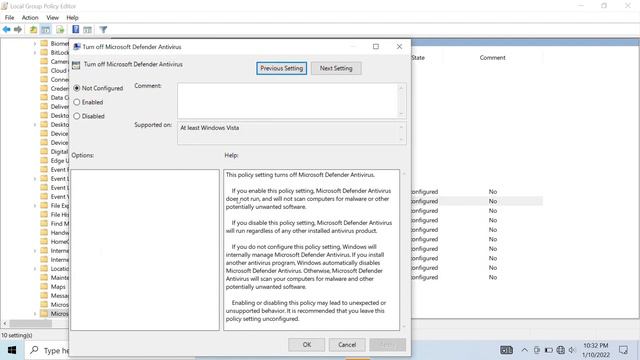The image size is (640, 360).
Task: Open the network globe tray icon
Action: pyautogui.click(x=561, y=350)
